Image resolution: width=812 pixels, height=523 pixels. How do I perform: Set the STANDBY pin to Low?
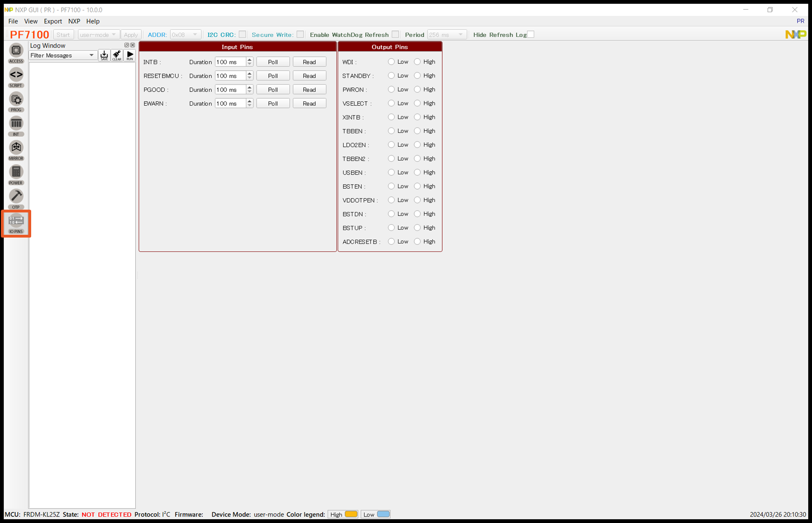(x=392, y=76)
